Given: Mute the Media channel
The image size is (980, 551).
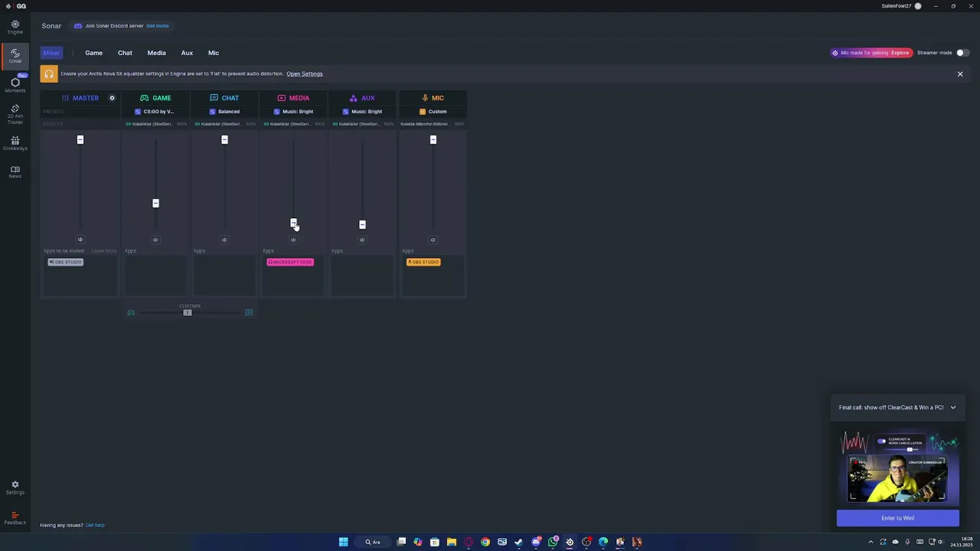Looking at the screenshot, I should click(x=293, y=240).
